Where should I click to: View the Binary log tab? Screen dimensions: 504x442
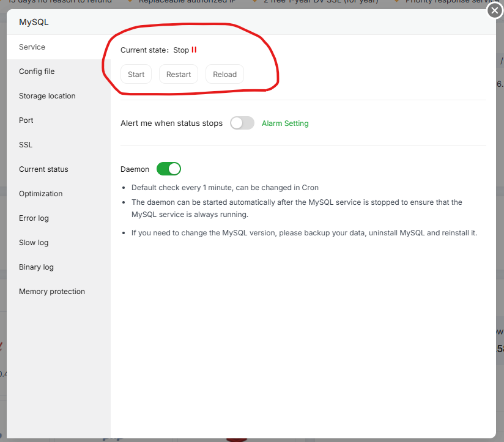coord(59,267)
